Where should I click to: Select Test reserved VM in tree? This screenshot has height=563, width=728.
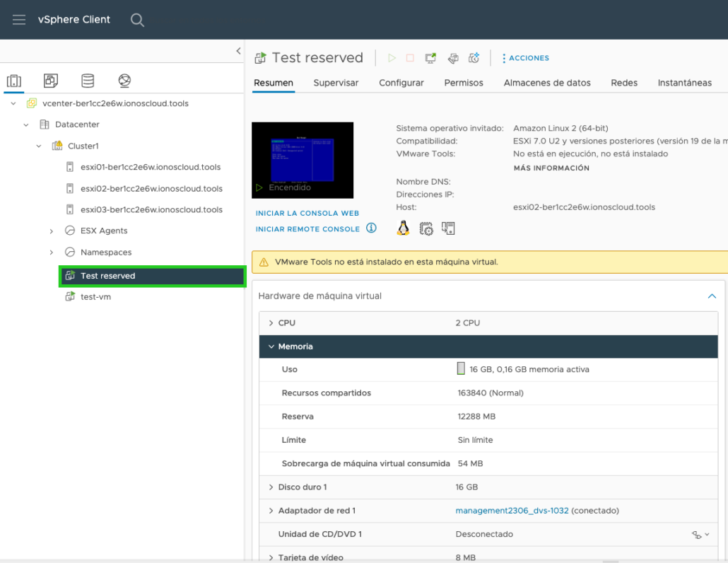(x=152, y=276)
